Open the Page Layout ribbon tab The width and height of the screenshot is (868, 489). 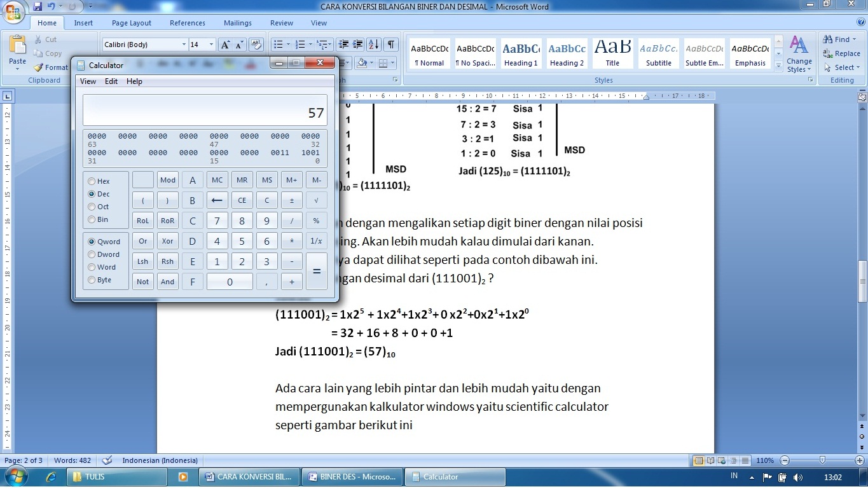[x=132, y=23]
